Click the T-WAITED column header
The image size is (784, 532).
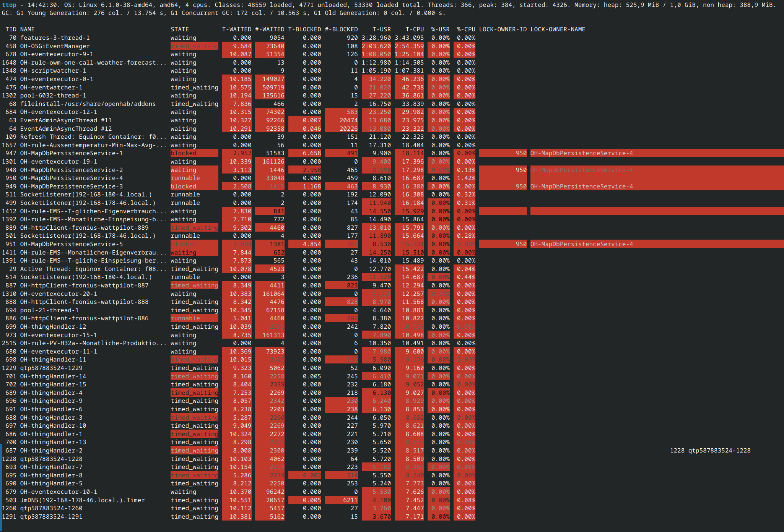(237, 29)
